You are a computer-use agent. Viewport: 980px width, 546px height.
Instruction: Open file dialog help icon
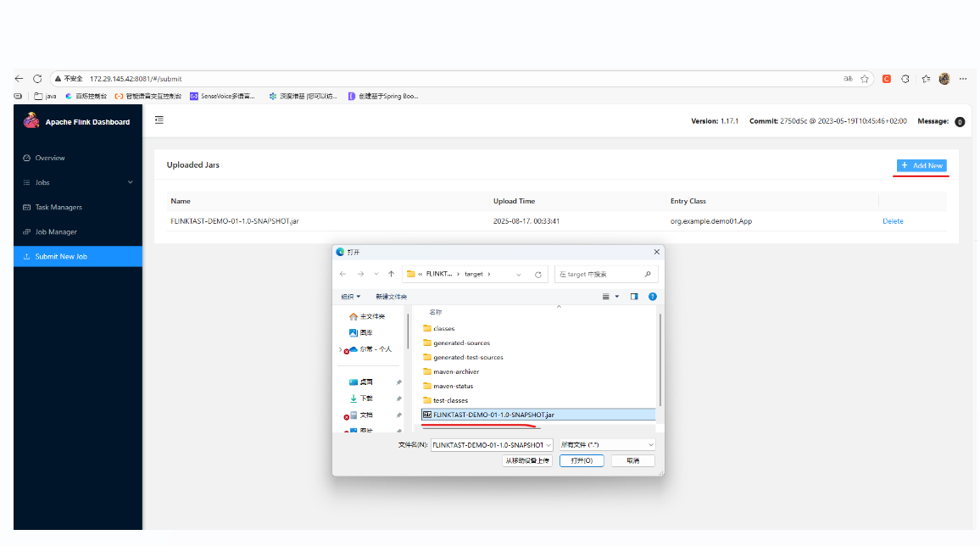[x=653, y=297]
